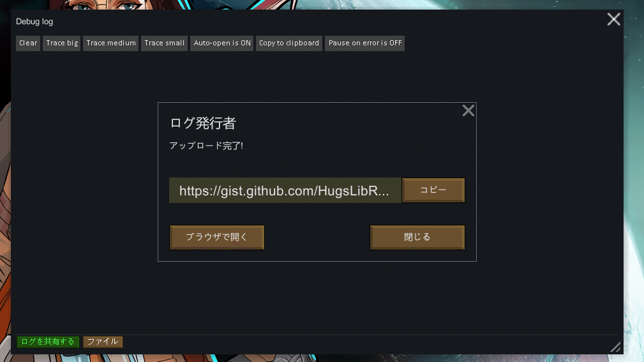This screenshot has width=644, height=362.
Task: Click the 閉じる button
Action: pos(417,237)
